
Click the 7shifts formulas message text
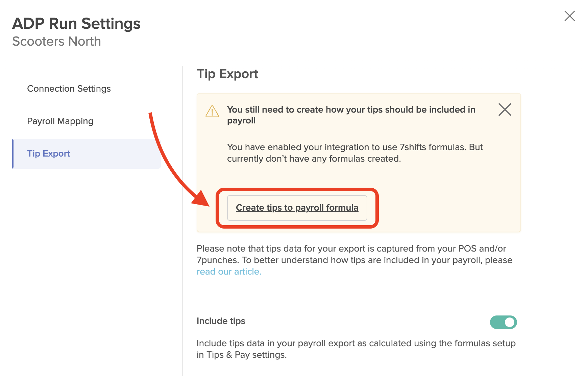click(355, 153)
